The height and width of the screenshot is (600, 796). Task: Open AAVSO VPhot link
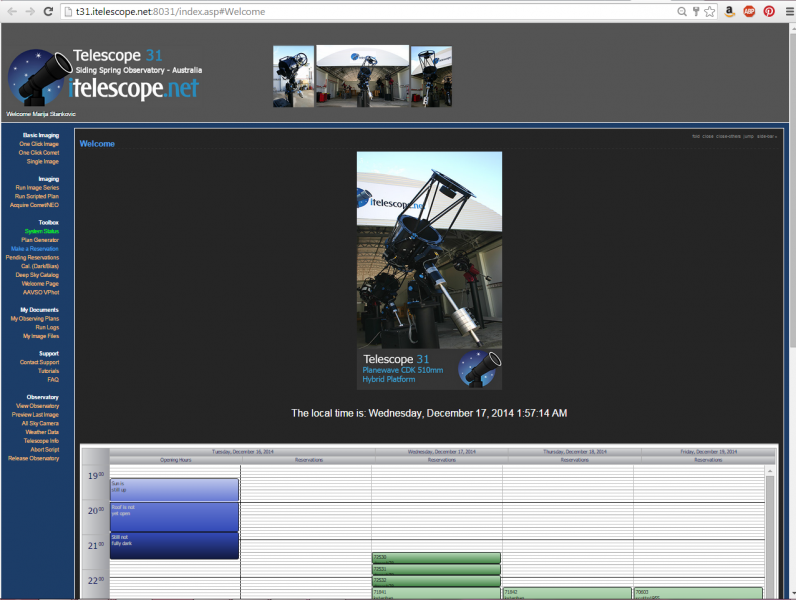[x=41, y=292]
